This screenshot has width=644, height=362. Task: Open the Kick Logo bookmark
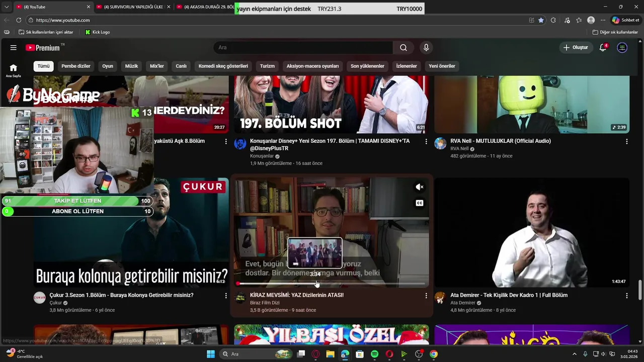(98, 32)
